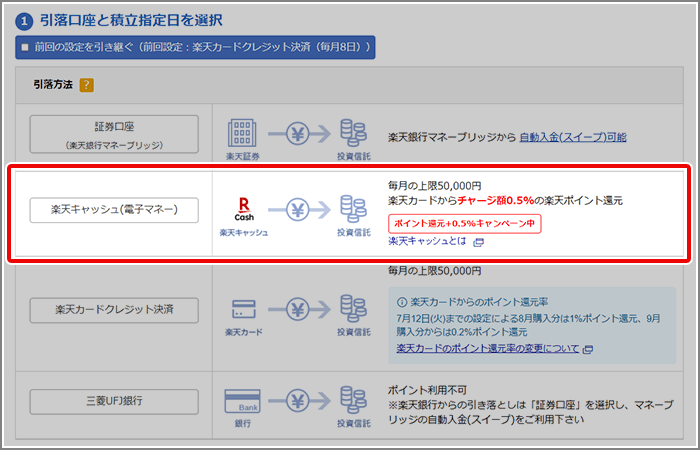Click external window icon beside ポイント還元率の変更について
Viewport: 700px width, 450px height.
click(588, 349)
